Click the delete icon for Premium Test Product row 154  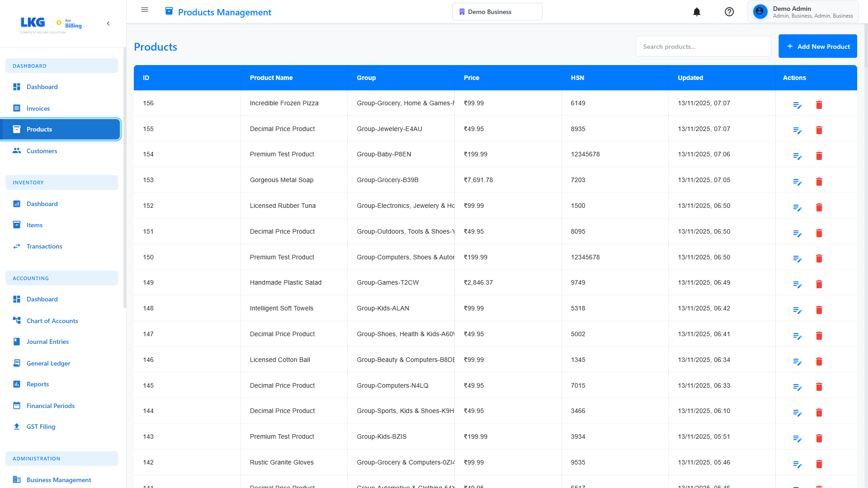819,156
